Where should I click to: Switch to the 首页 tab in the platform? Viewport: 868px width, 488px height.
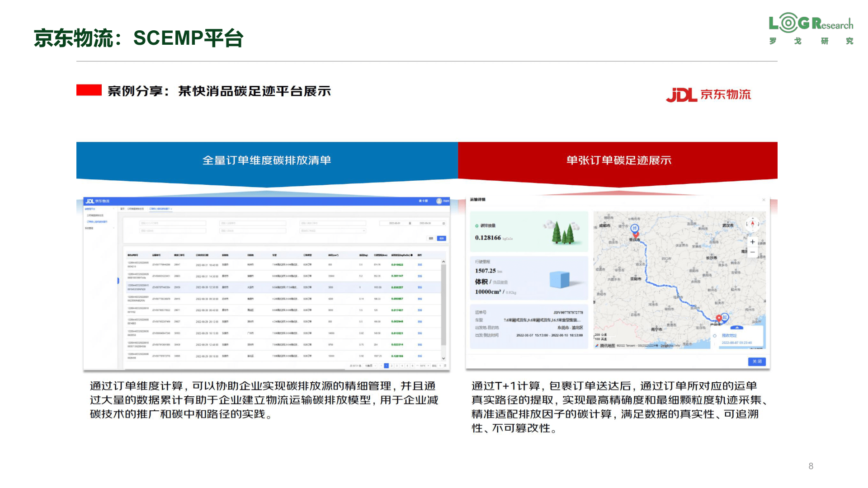tap(122, 209)
